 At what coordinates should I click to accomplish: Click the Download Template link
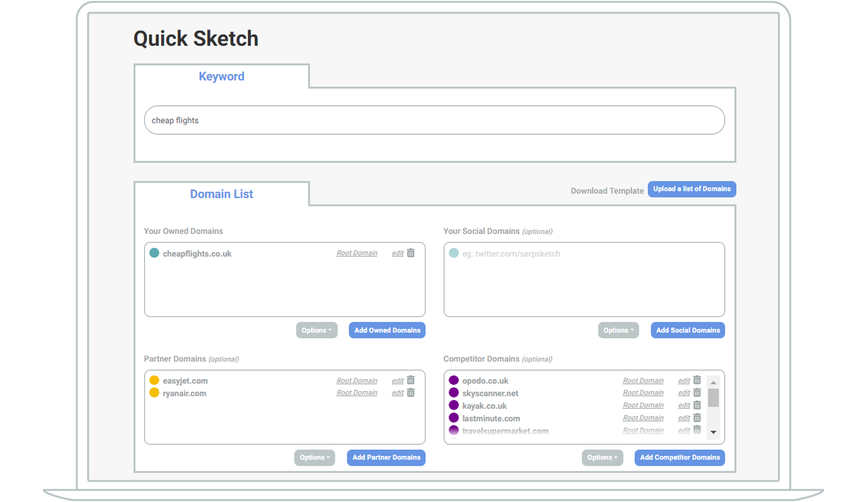607,191
